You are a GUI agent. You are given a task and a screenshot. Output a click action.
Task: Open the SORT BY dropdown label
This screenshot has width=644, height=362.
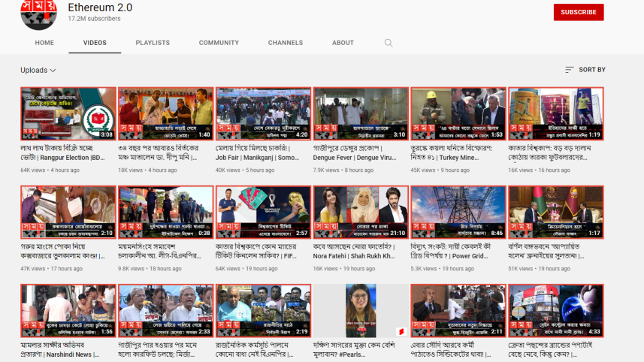coord(592,70)
